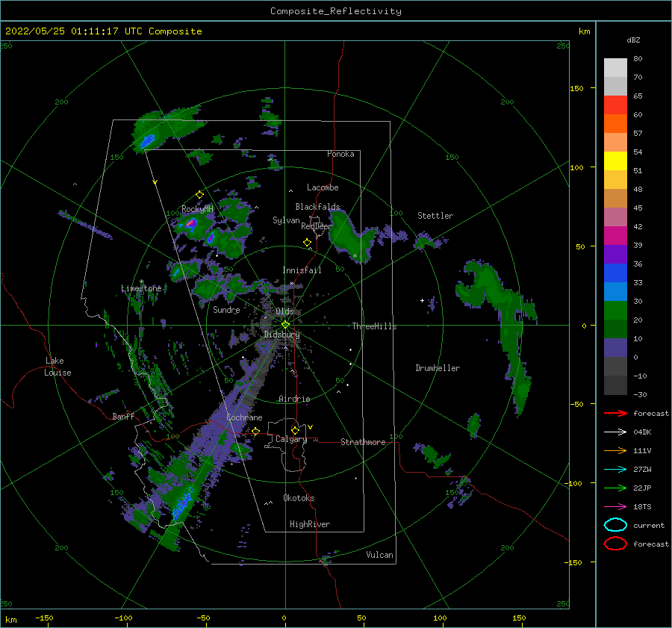Click the purple 36-39 dBZ color swatch

(615, 254)
